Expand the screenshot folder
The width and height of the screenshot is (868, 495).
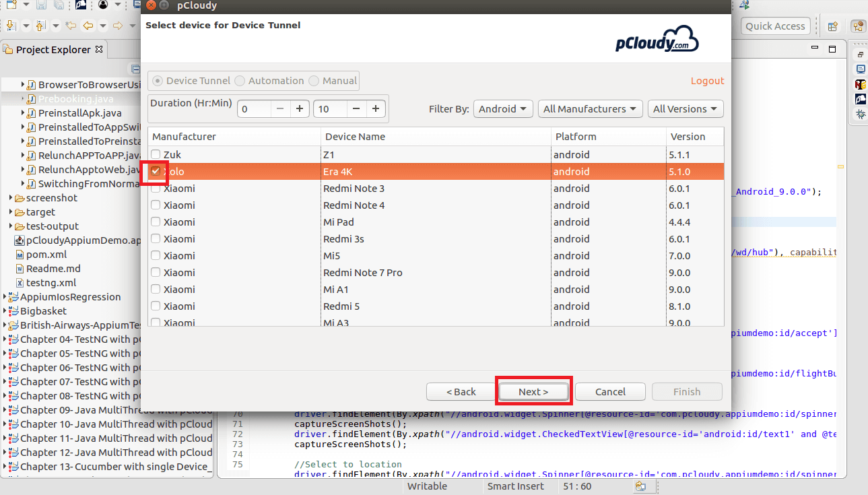12,198
